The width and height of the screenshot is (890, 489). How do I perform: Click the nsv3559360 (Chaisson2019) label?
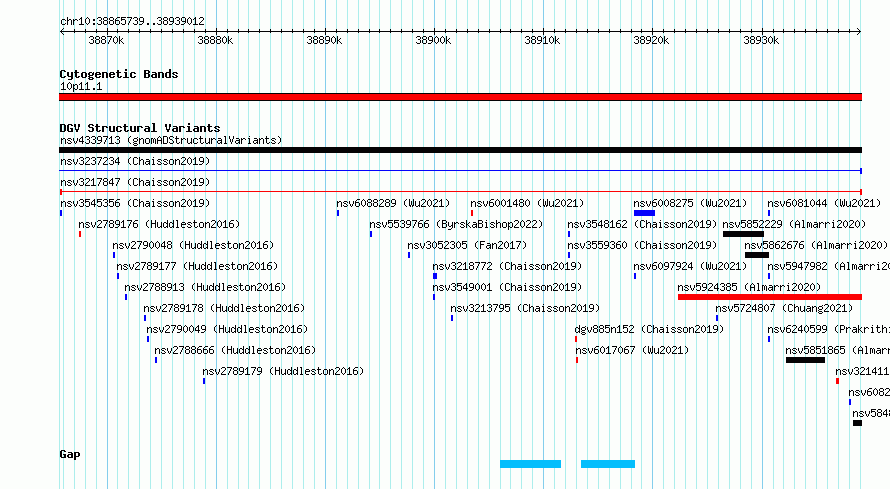point(642,245)
